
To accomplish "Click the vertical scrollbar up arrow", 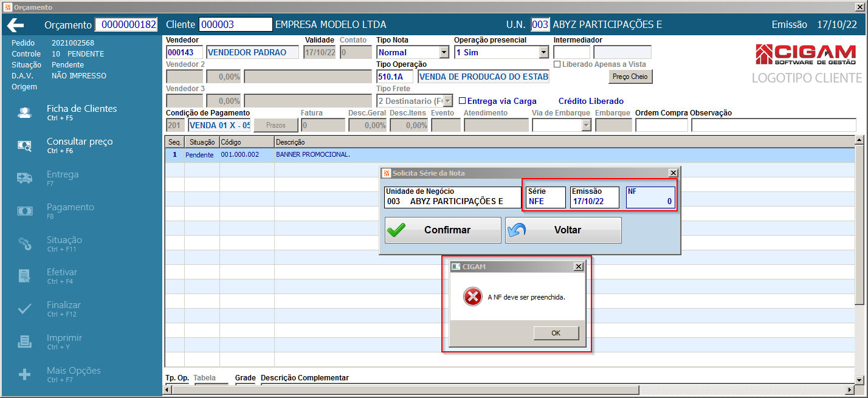I will tap(859, 141).
